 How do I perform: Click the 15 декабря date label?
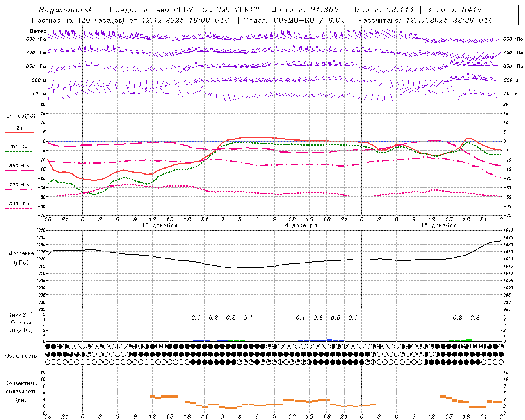[438, 226]
